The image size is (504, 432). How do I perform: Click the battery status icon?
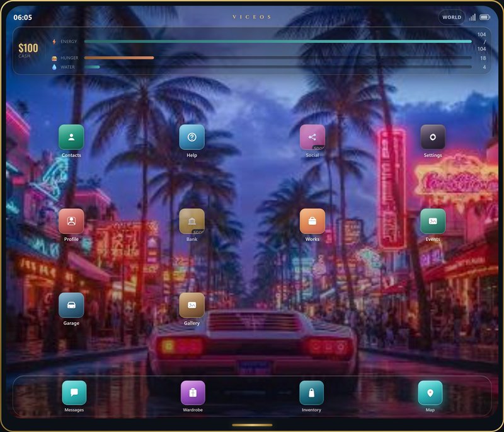point(484,18)
